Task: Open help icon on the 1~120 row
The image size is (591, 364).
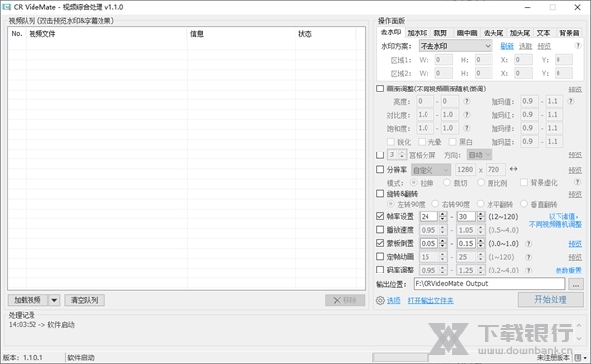Action: click(x=528, y=257)
